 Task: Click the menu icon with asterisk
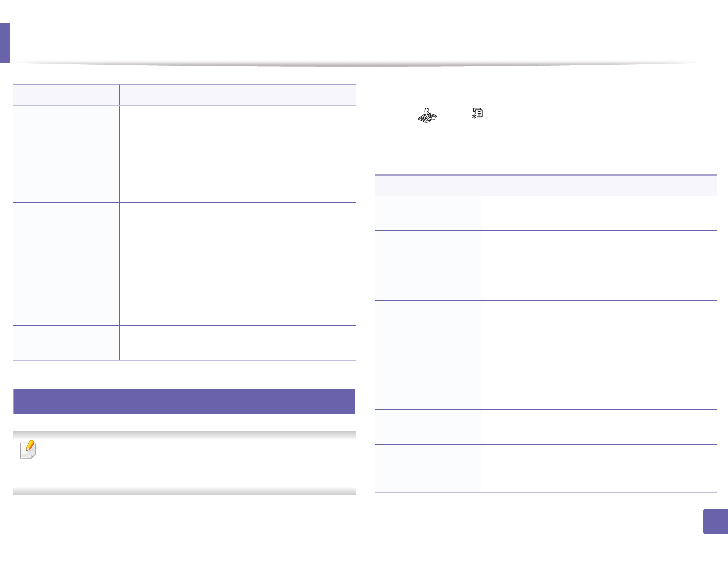click(477, 113)
